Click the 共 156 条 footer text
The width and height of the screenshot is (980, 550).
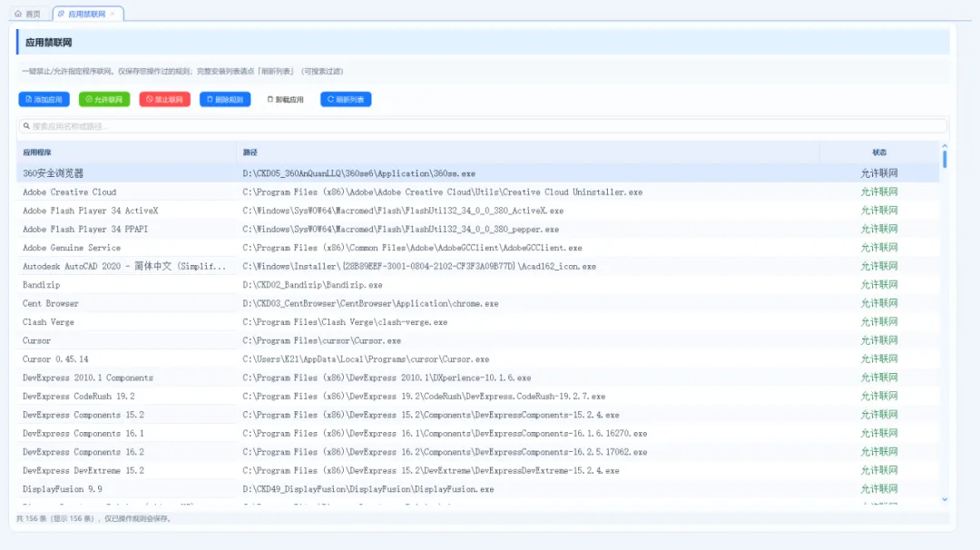click(x=93, y=519)
